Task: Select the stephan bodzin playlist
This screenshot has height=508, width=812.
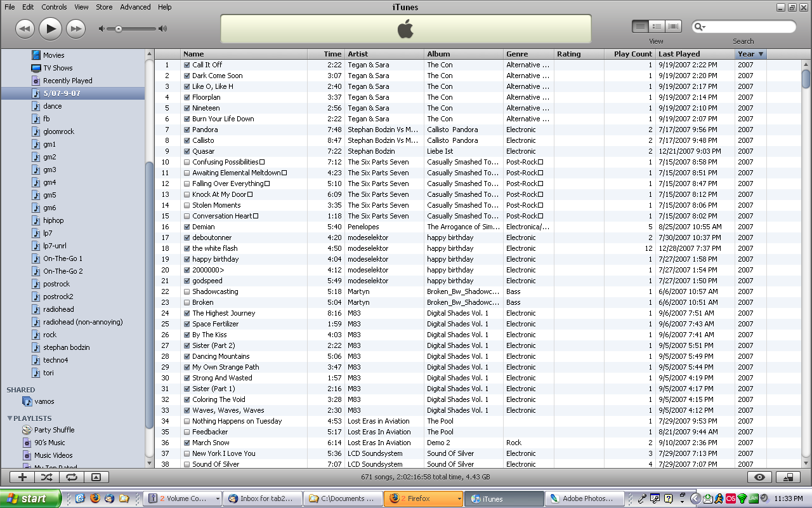Action: 66,347
